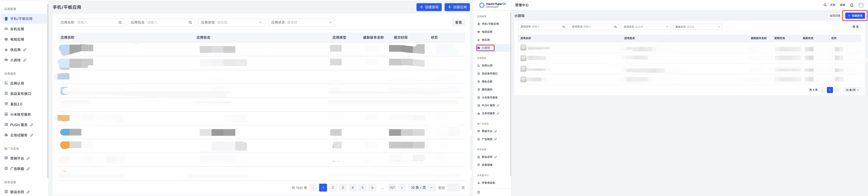Collapse the right panel sidebar with the fold icon

478,192
